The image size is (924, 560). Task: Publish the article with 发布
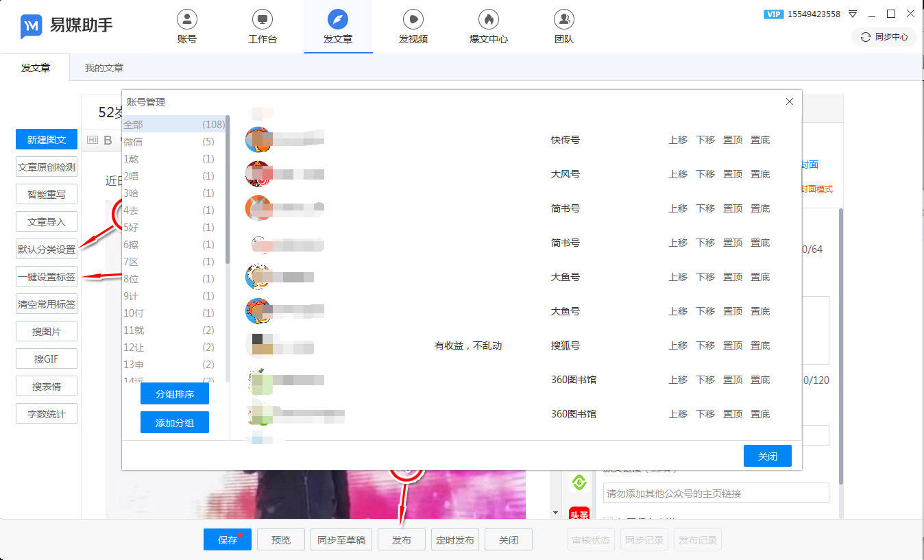pyautogui.click(x=401, y=539)
